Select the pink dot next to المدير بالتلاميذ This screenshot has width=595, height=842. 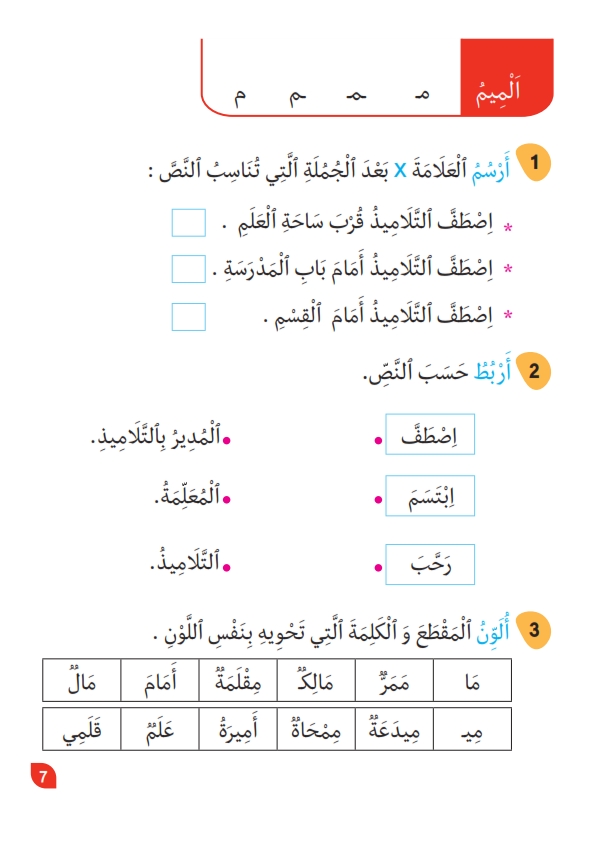point(227,440)
